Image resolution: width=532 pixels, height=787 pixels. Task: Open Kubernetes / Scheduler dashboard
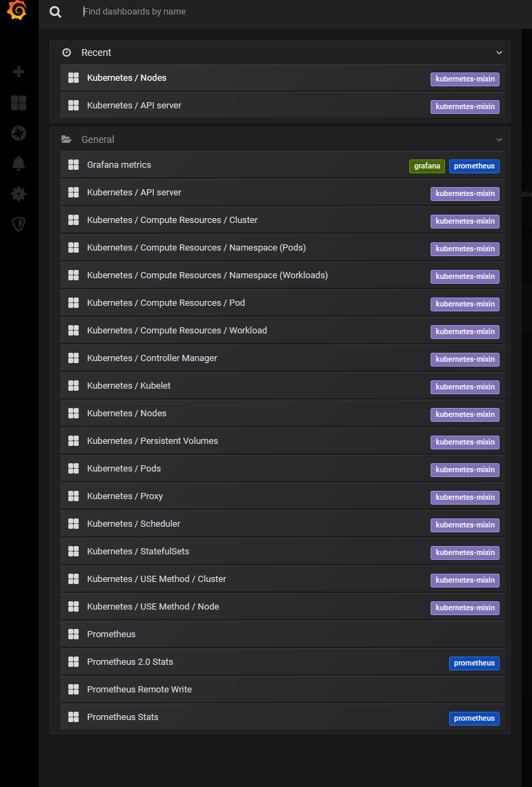[x=283, y=523]
